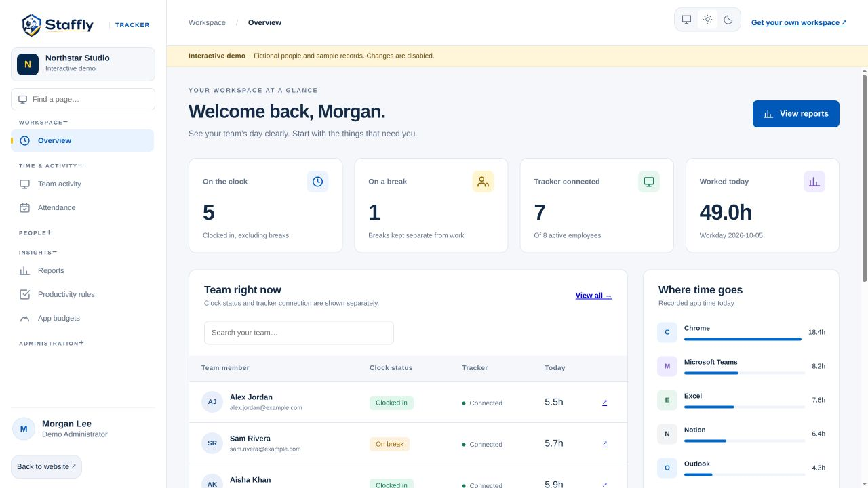Go to Team activity page
Image resolution: width=868 pixels, height=488 pixels.
pos(83,184)
